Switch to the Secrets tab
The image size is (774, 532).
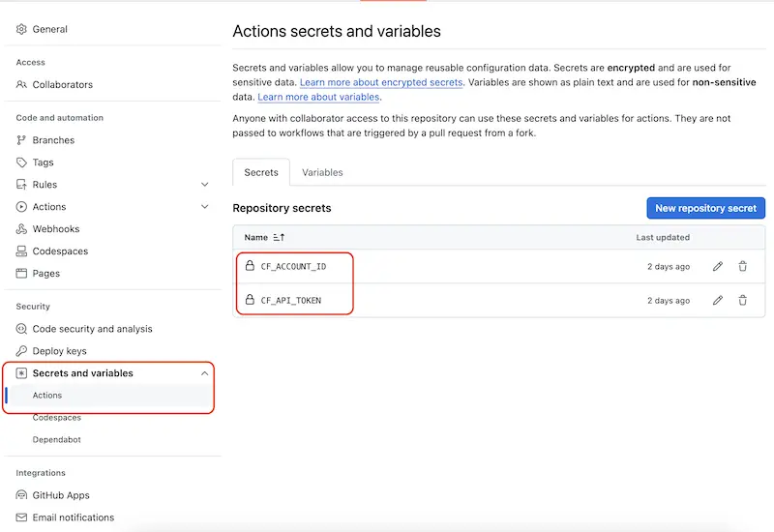click(261, 172)
